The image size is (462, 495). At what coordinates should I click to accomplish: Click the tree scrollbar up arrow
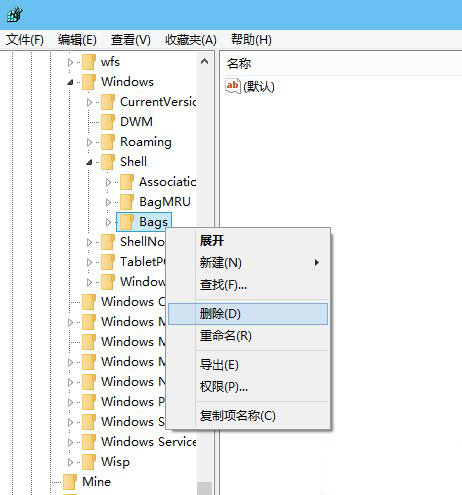[205, 62]
